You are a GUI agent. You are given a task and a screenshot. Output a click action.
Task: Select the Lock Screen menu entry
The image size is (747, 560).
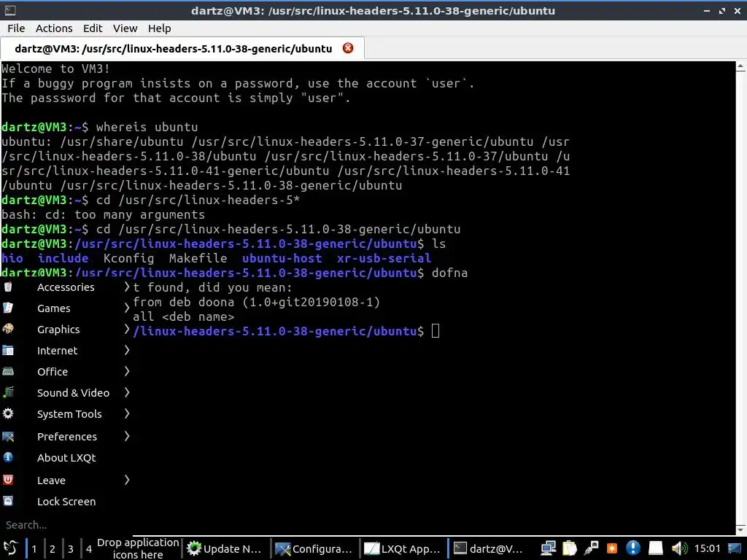click(66, 502)
